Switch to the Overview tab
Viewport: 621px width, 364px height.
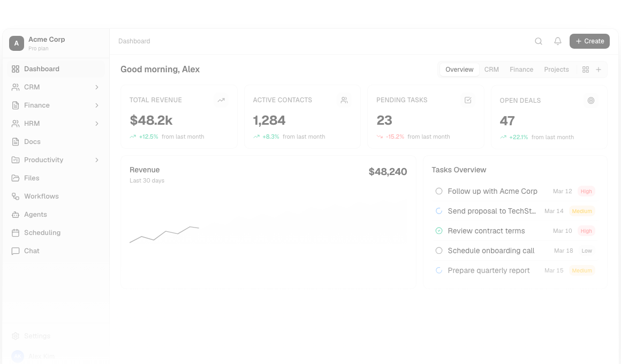click(459, 69)
